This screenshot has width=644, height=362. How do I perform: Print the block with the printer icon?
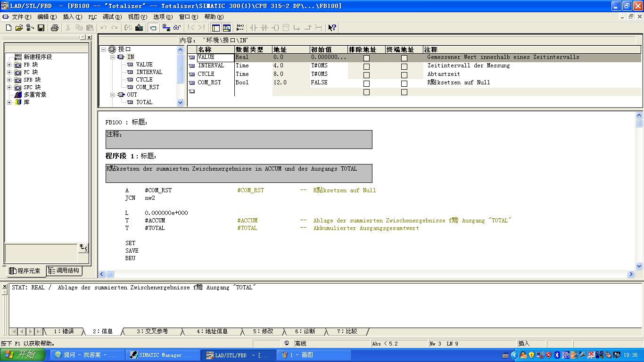tap(54, 28)
